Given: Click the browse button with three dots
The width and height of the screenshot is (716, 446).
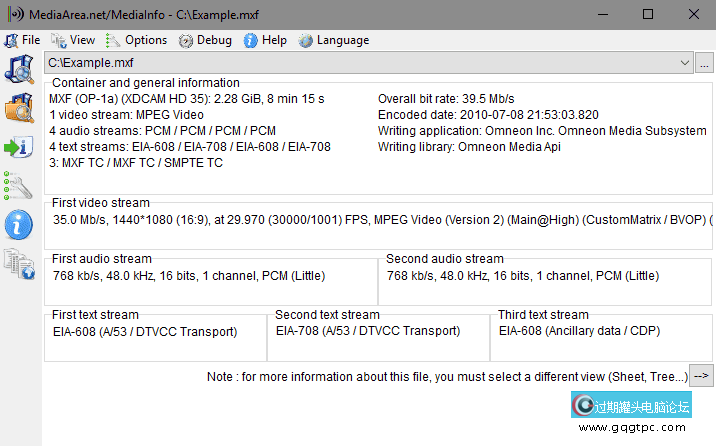Looking at the screenshot, I should [x=704, y=63].
